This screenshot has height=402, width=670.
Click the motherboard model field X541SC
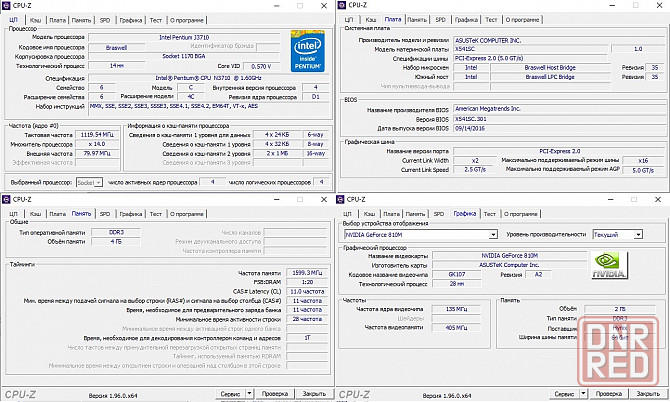click(x=530, y=49)
